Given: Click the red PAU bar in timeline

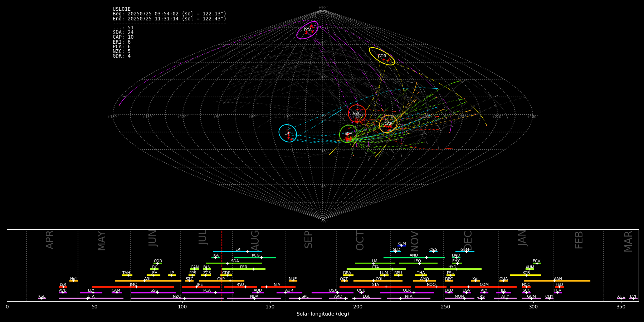Looking at the screenshot, I should pyautogui.click(x=240, y=287).
